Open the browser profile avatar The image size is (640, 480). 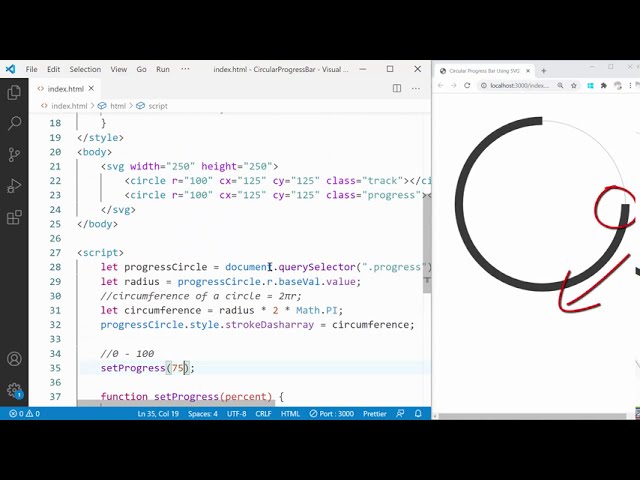click(x=618, y=85)
